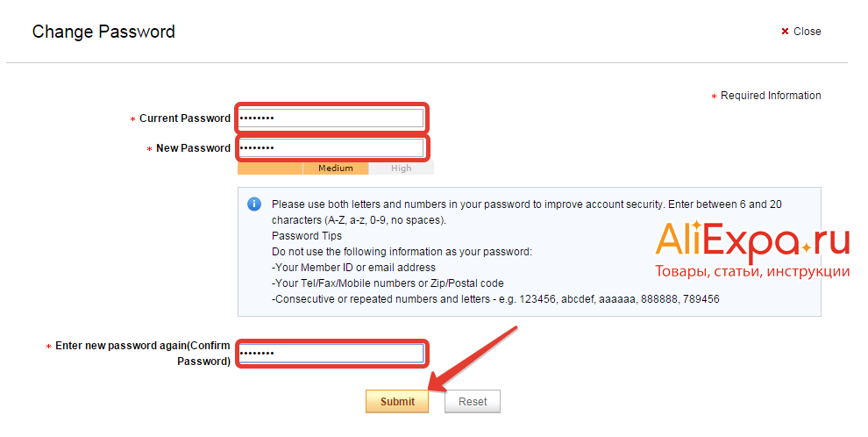Click the High strength indicator segment
868x437 pixels.
tap(401, 168)
